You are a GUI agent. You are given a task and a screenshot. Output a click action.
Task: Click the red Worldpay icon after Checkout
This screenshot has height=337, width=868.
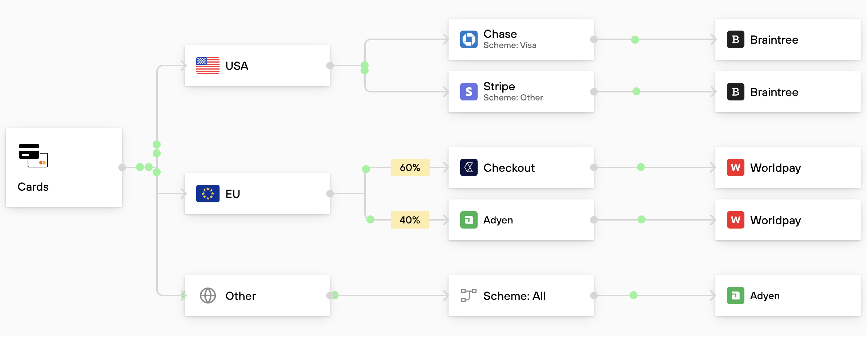[x=735, y=167]
